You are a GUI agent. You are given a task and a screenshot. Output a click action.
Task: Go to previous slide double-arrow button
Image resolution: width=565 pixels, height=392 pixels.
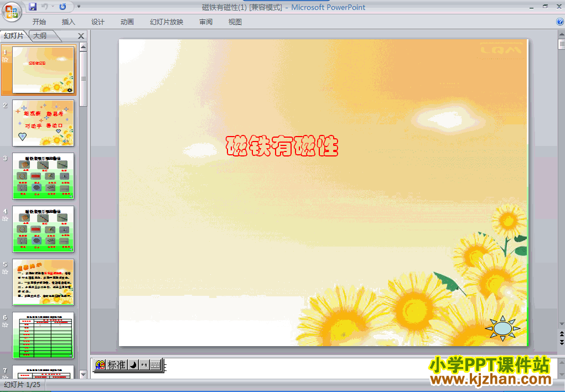pyautogui.click(x=561, y=334)
